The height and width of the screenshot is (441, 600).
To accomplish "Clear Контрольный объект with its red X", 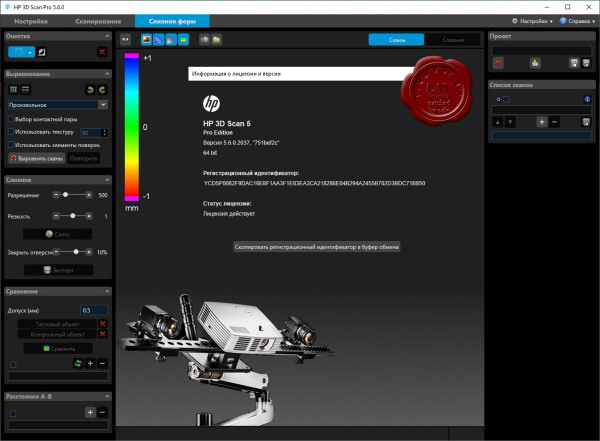I will 103,334.
